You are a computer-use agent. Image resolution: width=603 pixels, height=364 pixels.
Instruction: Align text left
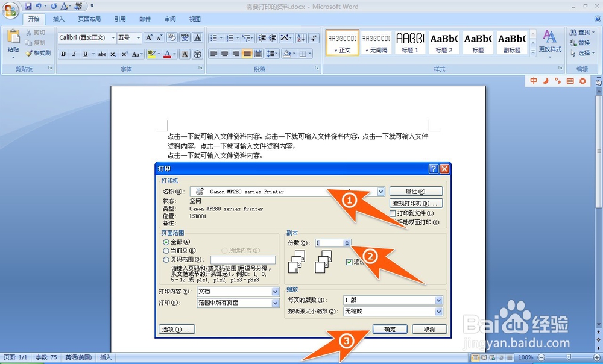214,54
